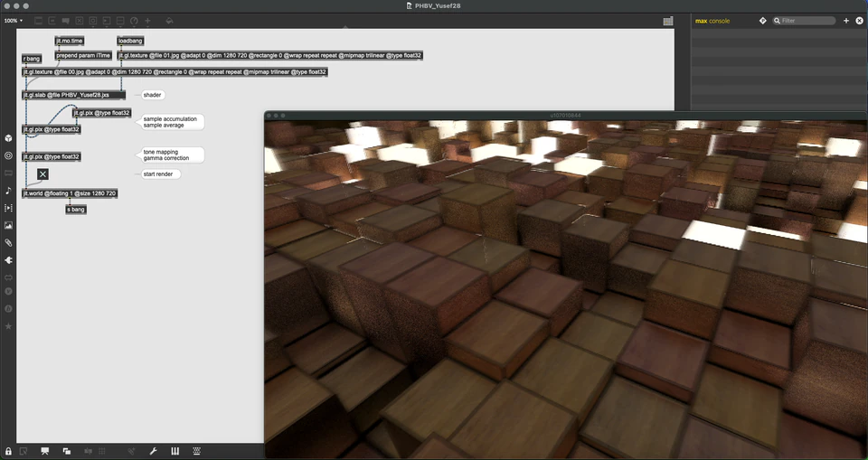
Task: Toggle the start render X toggle box
Action: click(42, 174)
